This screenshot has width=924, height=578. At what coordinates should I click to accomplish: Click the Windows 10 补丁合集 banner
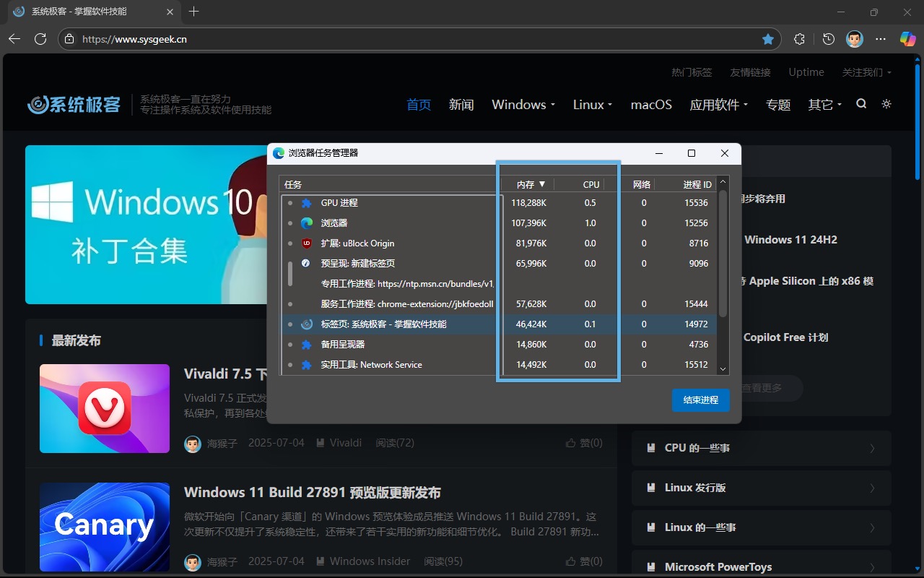click(146, 225)
